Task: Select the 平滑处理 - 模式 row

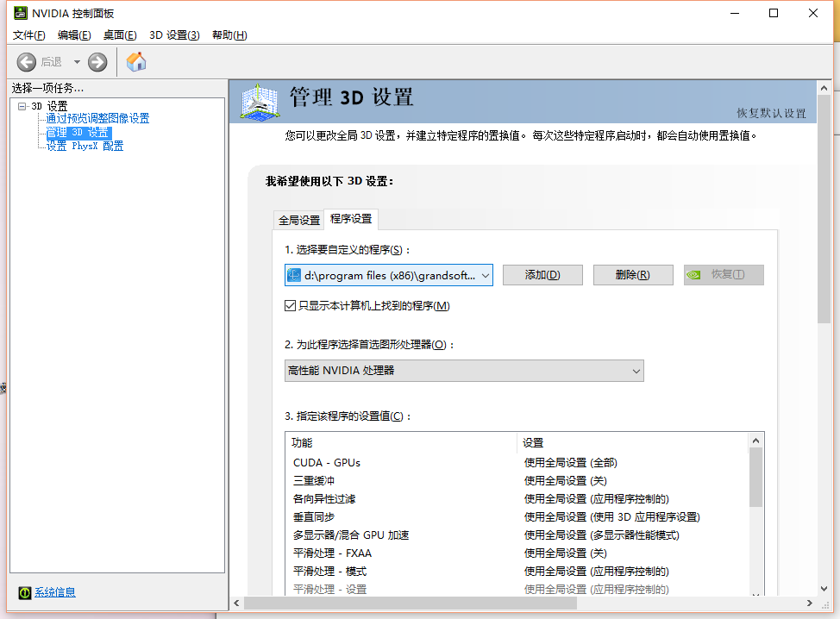Action: 517,572
